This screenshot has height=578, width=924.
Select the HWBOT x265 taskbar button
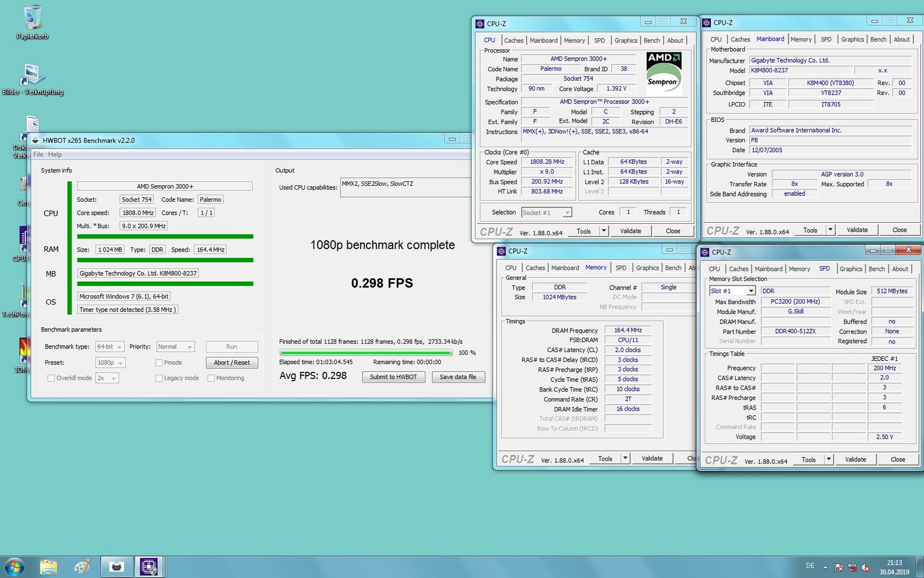coord(116,567)
